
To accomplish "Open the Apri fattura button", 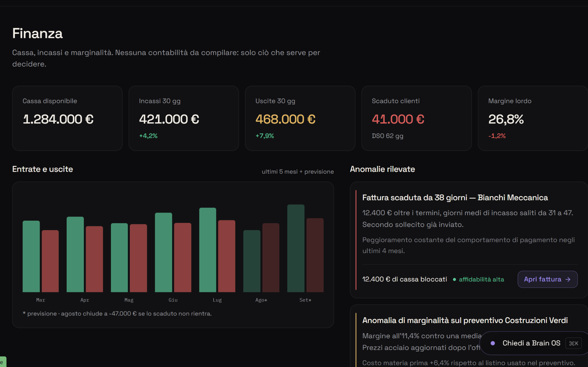I will click(x=547, y=279).
